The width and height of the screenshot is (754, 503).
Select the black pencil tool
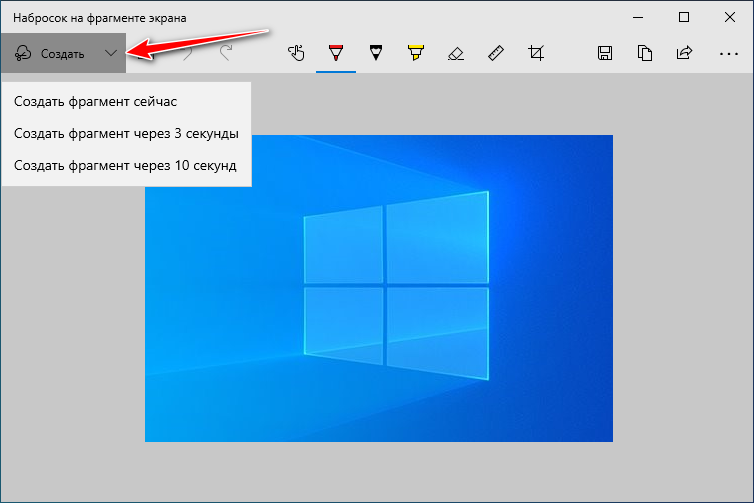pyautogui.click(x=376, y=53)
